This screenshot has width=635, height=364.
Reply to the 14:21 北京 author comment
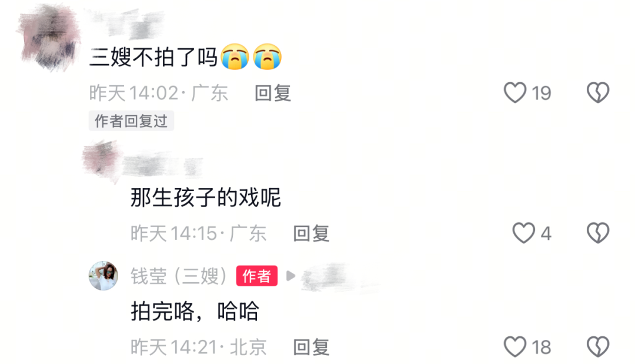[x=311, y=348]
